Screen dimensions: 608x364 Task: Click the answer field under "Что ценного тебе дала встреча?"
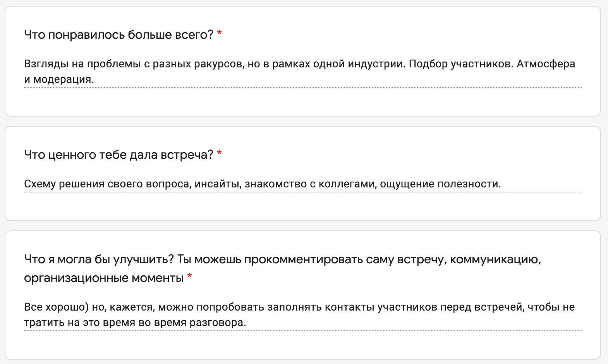tap(302, 184)
